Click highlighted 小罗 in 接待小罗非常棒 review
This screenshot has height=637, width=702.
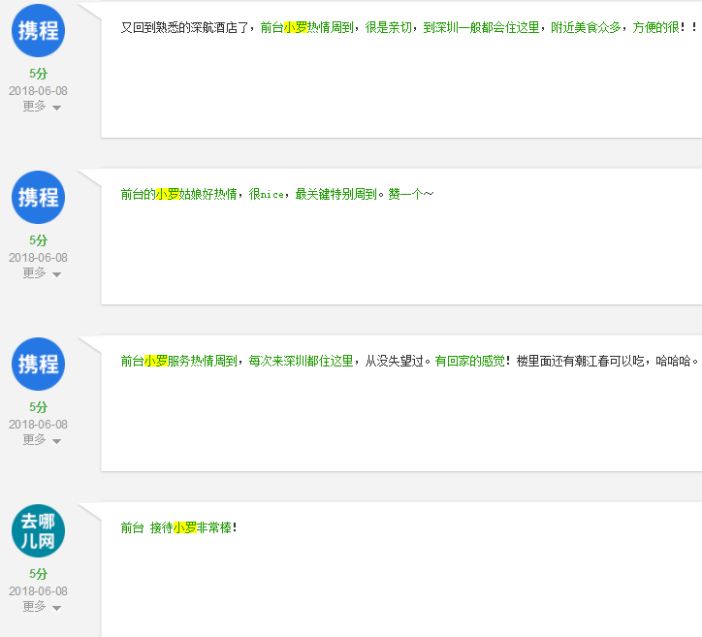coord(184,528)
